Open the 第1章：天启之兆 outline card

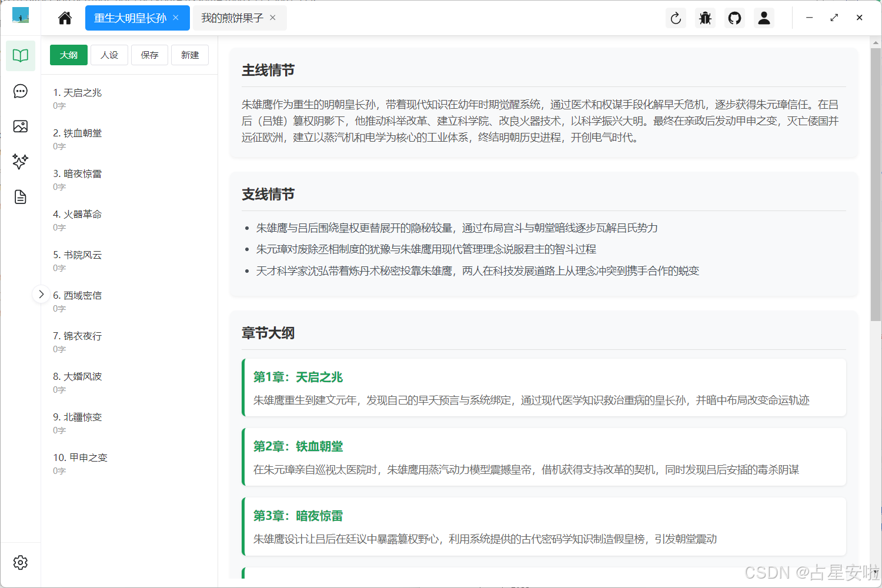[x=544, y=387]
